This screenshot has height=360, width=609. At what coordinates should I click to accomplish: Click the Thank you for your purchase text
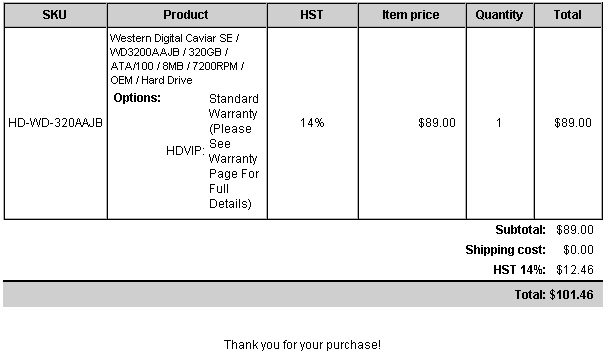[x=303, y=345]
